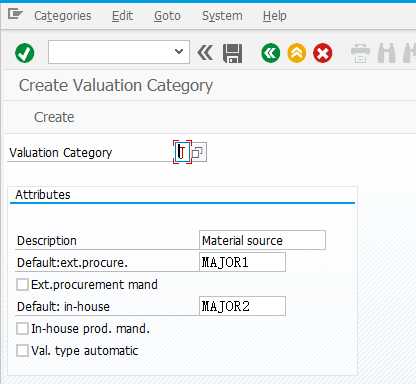
Task: Click the grayed-out Print icon
Action: [x=360, y=53]
